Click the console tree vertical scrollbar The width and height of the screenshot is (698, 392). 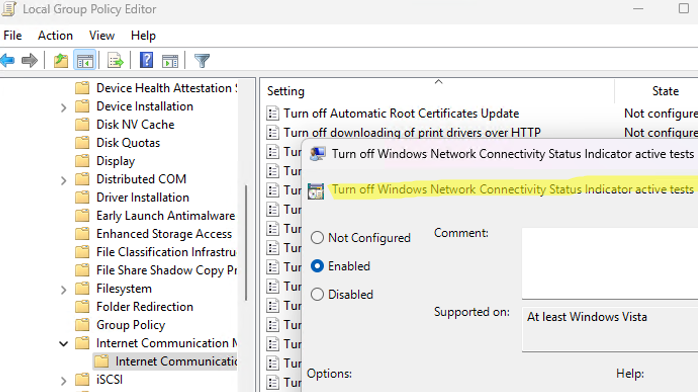[246, 242]
